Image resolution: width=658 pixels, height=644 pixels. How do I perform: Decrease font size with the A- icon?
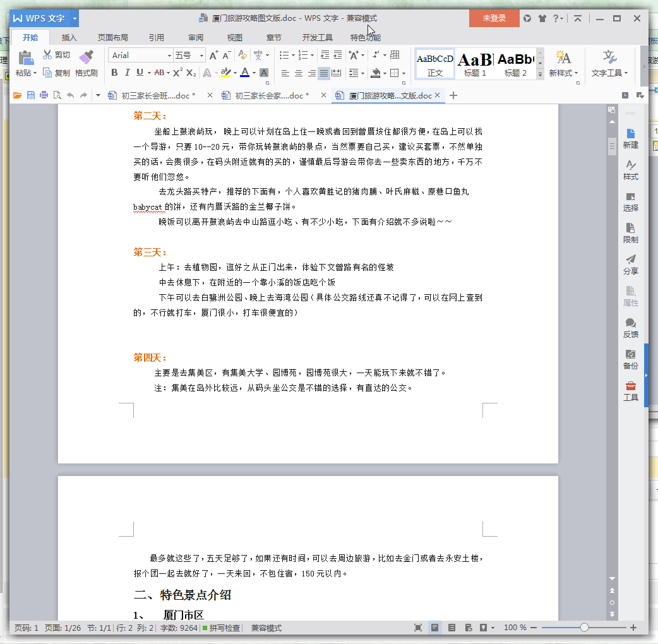pos(227,55)
